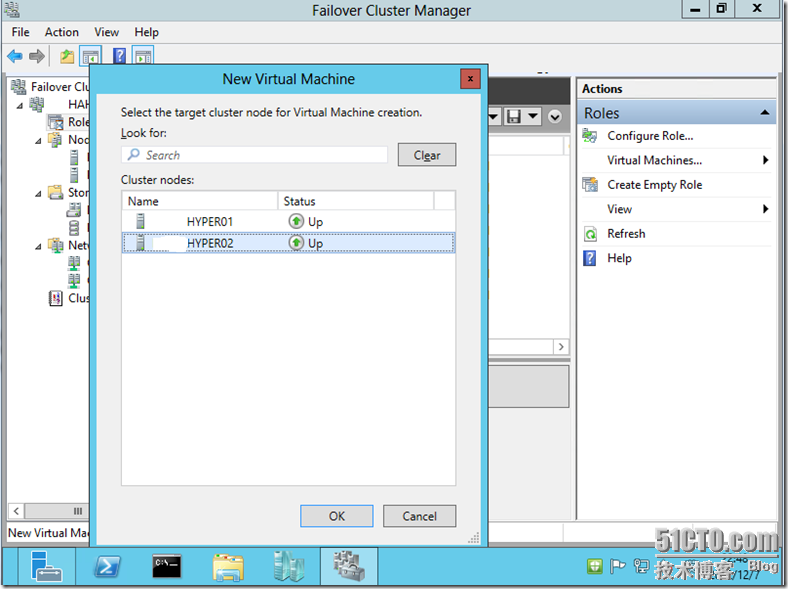
Task: Collapse the Storage tree branch
Action: point(38,194)
